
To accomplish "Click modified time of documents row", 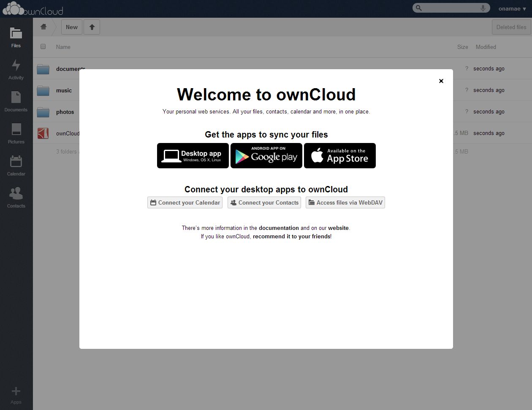I will 489,68.
